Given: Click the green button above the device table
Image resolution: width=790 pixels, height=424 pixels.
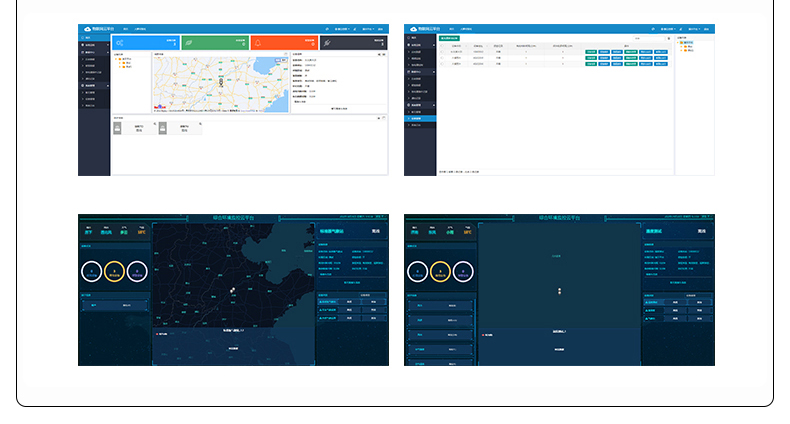Looking at the screenshot, I should click(449, 38).
